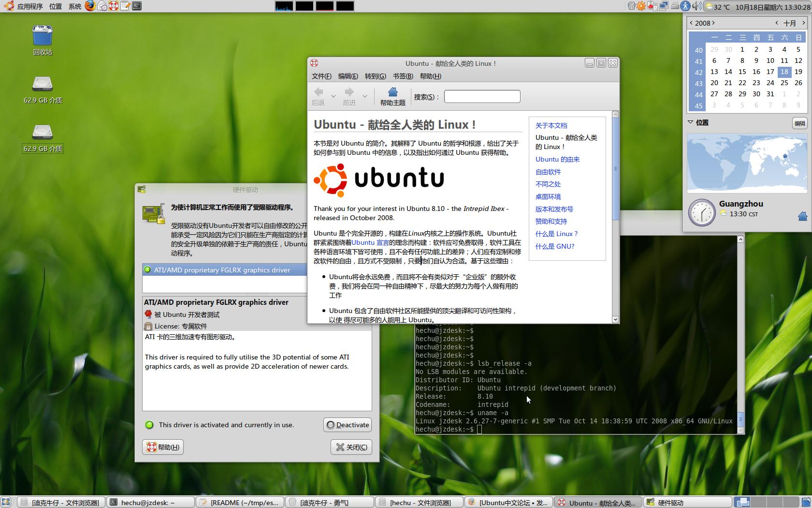Click the terminal window scrollbar thumb
The height and width of the screenshot is (508, 812).
(740, 420)
